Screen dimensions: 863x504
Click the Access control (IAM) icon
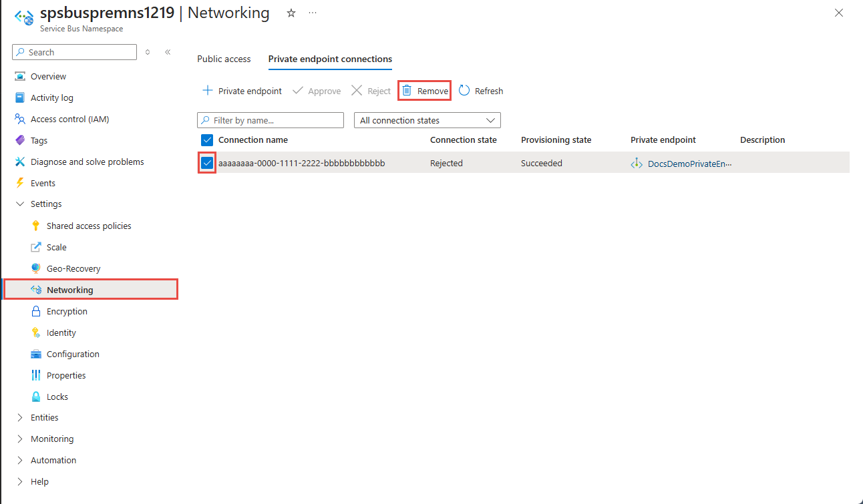[20, 119]
